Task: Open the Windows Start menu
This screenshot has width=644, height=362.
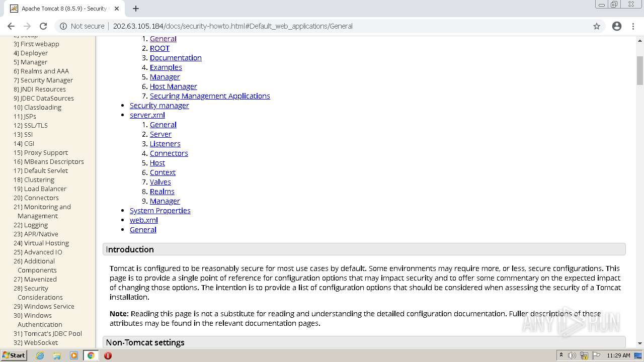Action: [x=14, y=355]
